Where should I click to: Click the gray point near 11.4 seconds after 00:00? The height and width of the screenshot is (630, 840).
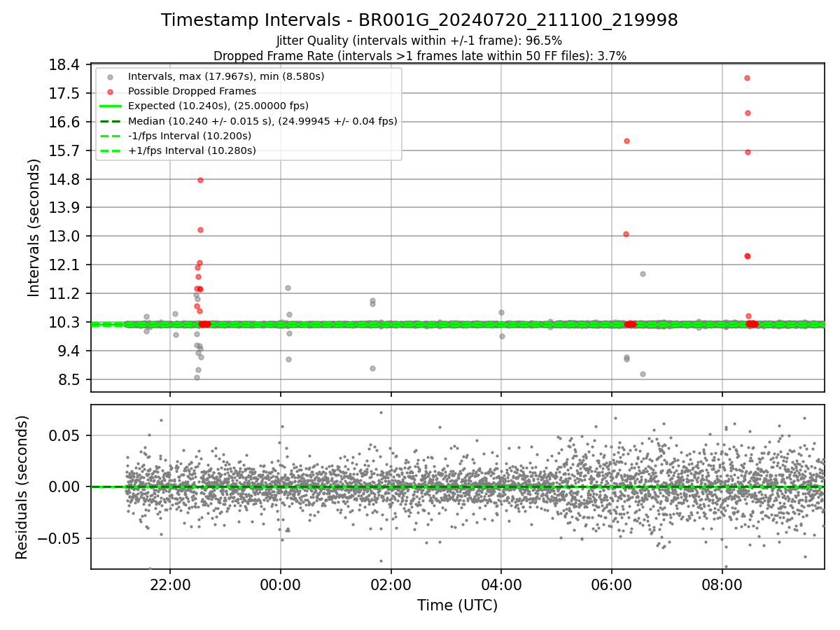click(288, 288)
